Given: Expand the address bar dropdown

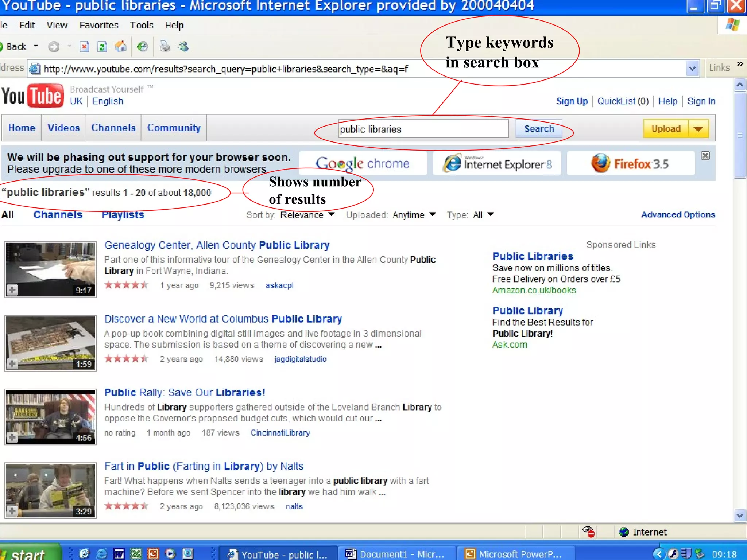Looking at the screenshot, I should tap(692, 69).
